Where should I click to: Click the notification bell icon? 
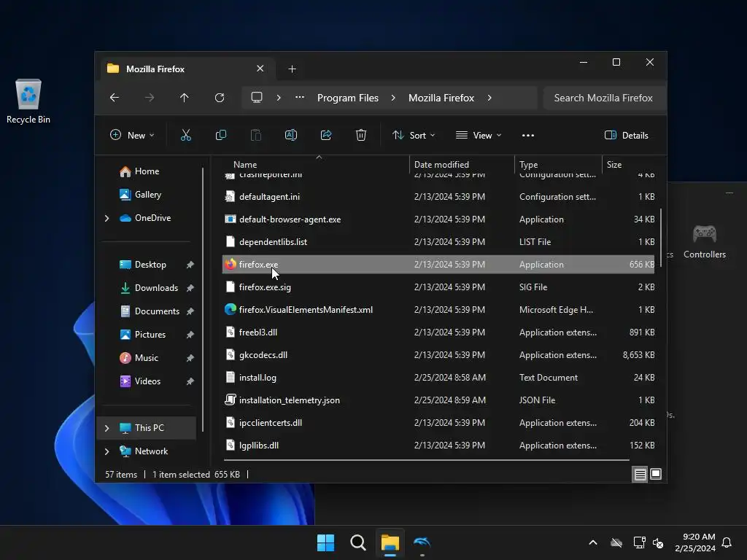(x=727, y=542)
